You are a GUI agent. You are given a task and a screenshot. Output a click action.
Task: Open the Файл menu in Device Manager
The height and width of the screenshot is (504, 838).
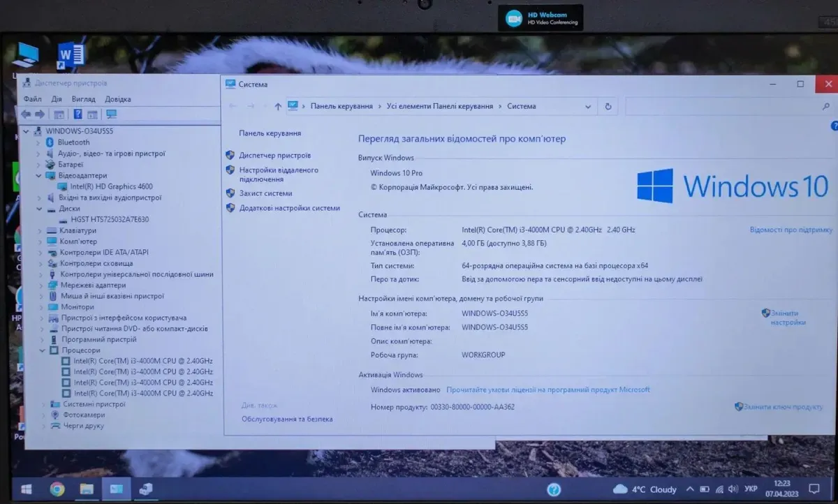coord(32,99)
